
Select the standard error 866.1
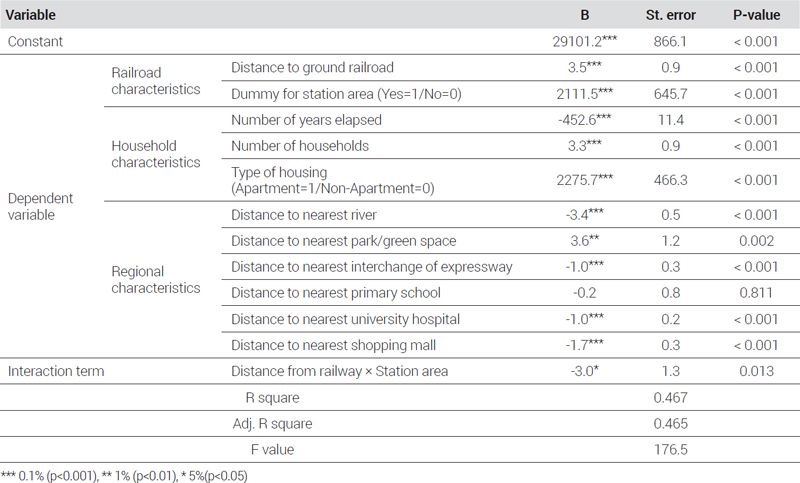tap(670, 41)
